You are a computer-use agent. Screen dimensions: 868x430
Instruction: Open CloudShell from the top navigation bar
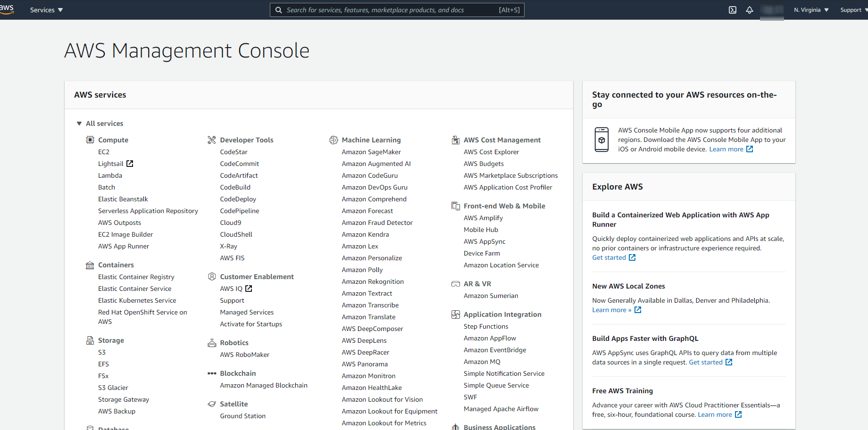(x=732, y=9)
